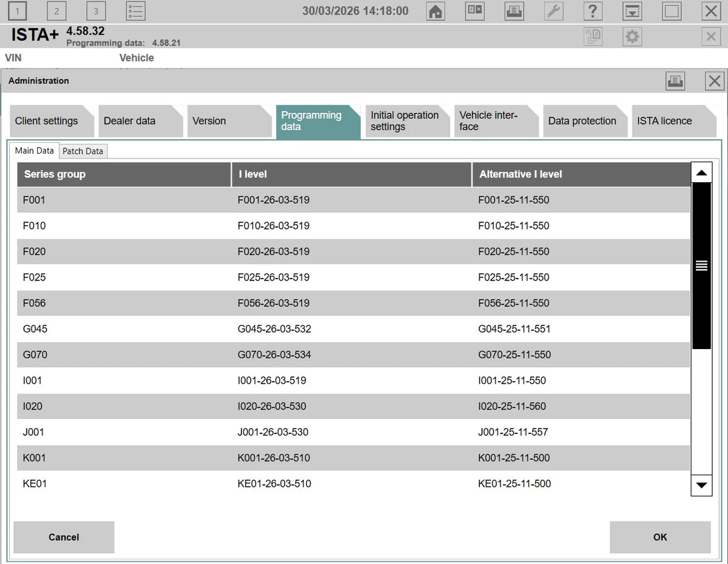The width and height of the screenshot is (728, 564).
Task: Close the Administration dialog
Action: pos(715,81)
